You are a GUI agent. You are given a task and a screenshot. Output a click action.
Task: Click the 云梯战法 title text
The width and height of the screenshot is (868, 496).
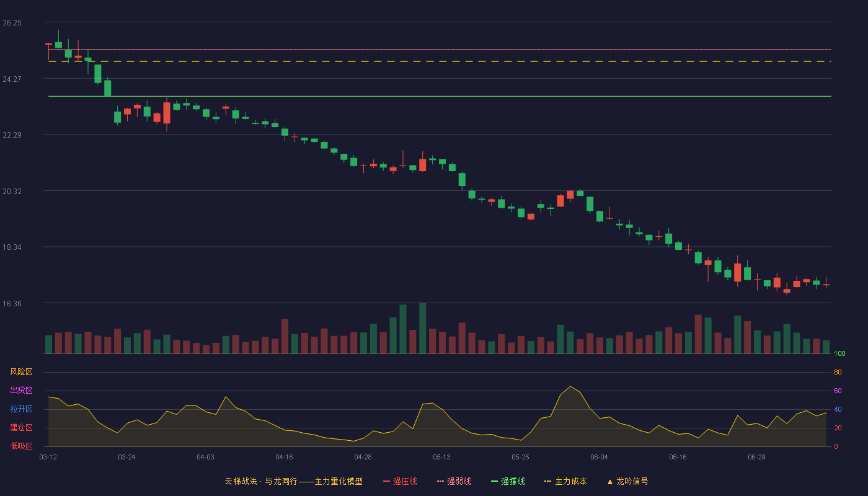click(241, 481)
